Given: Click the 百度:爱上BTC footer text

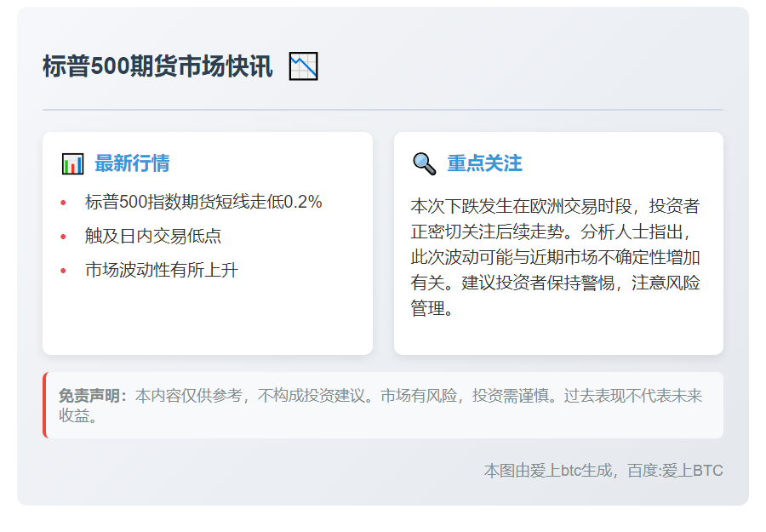Looking at the screenshot, I should [675, 471].
